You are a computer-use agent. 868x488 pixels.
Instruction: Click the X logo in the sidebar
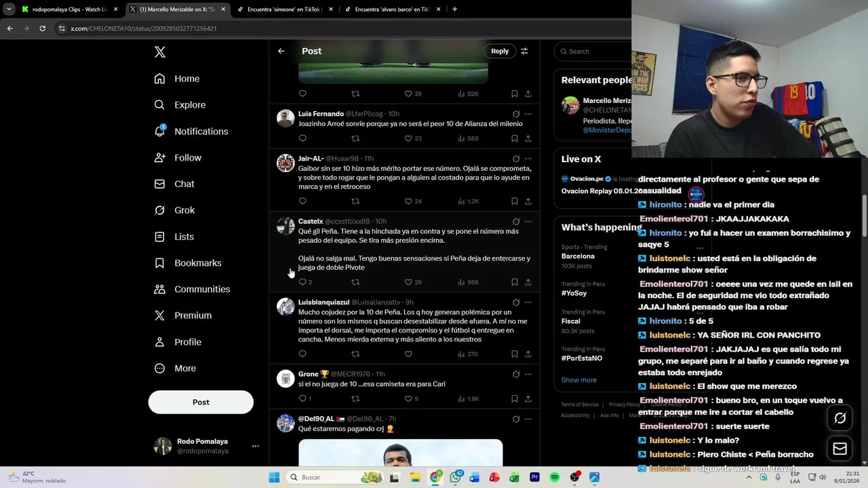[x=159, y=52]
